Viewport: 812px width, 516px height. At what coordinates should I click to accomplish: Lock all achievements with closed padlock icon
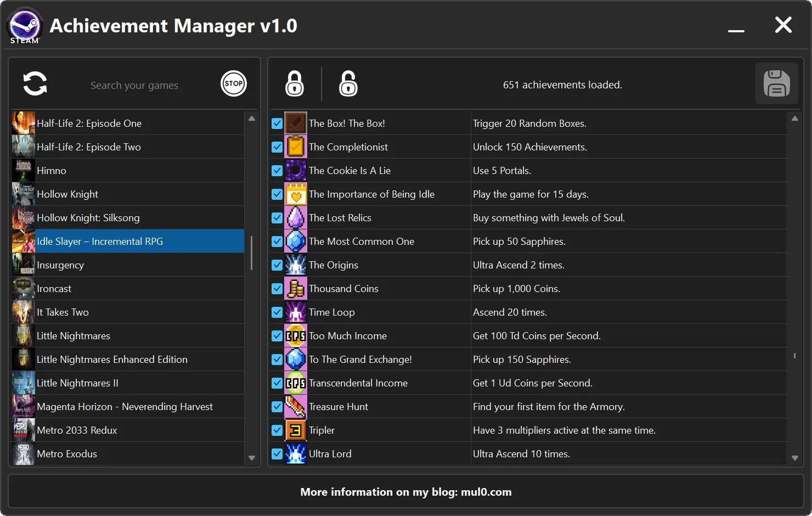pos(295,83)
